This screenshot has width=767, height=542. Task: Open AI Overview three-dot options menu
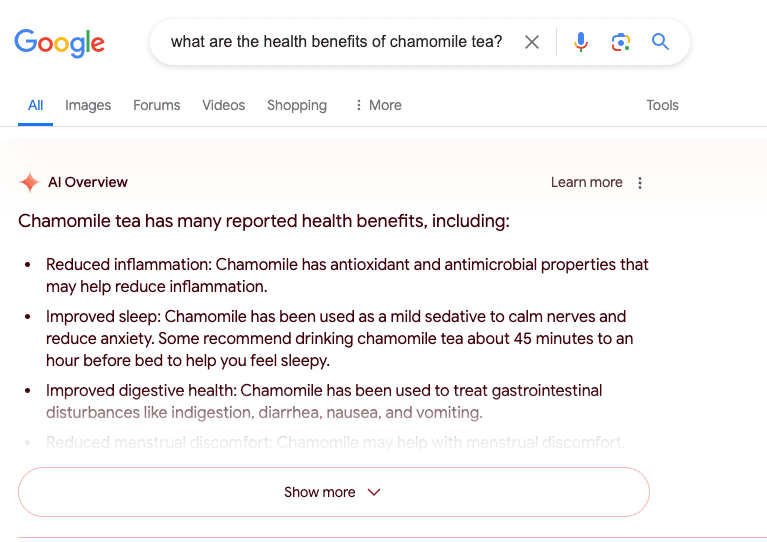(x=640, y=183)
